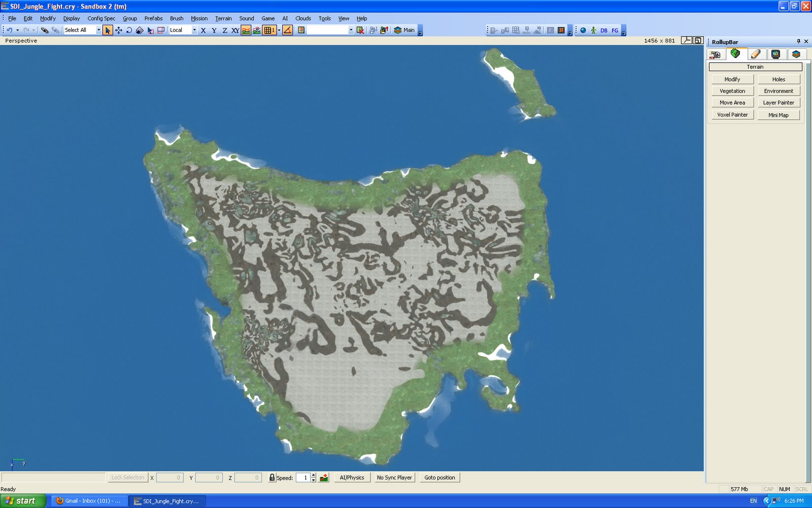Click the Vegetation button
Image resolution: width=812 pixels, height=508 pixels.
pyautogui.click(x=732, y=91)
